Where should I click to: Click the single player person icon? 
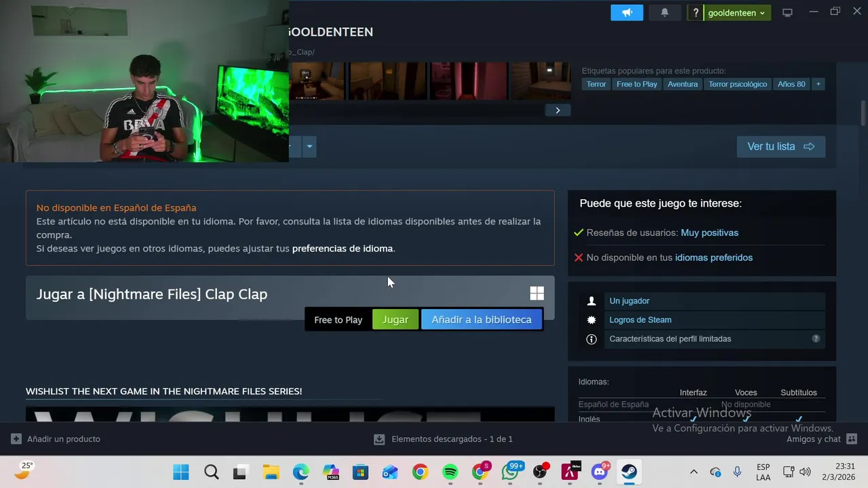click(591, 301)
